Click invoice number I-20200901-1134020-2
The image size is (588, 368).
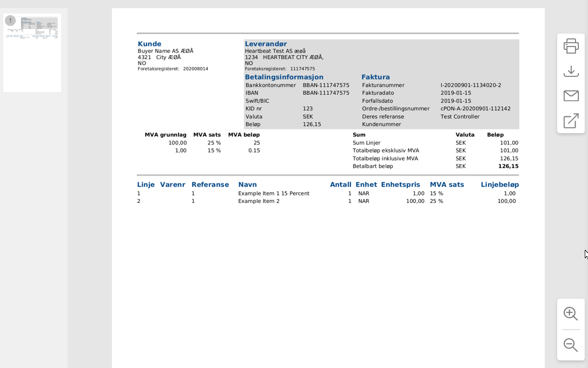pyautogui.click(x=471, y=85)
